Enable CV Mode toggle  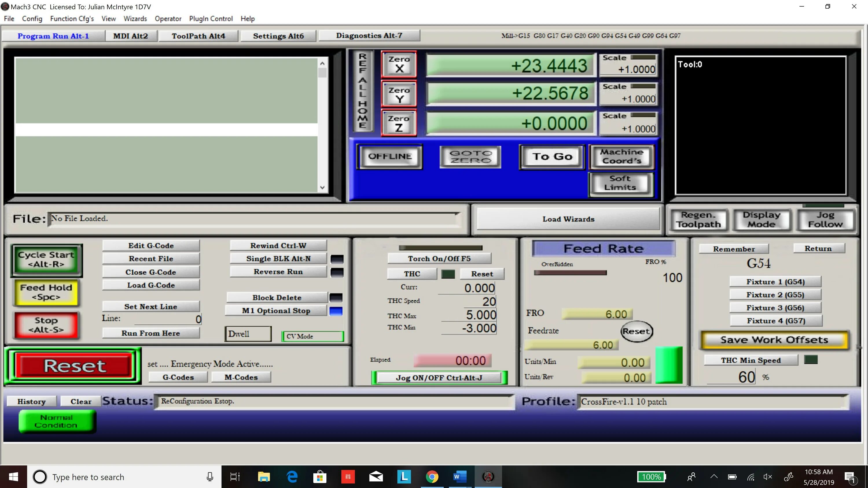click(312, 336)
